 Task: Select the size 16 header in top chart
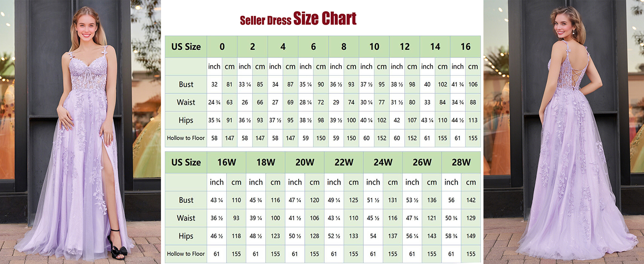[465, 47]
